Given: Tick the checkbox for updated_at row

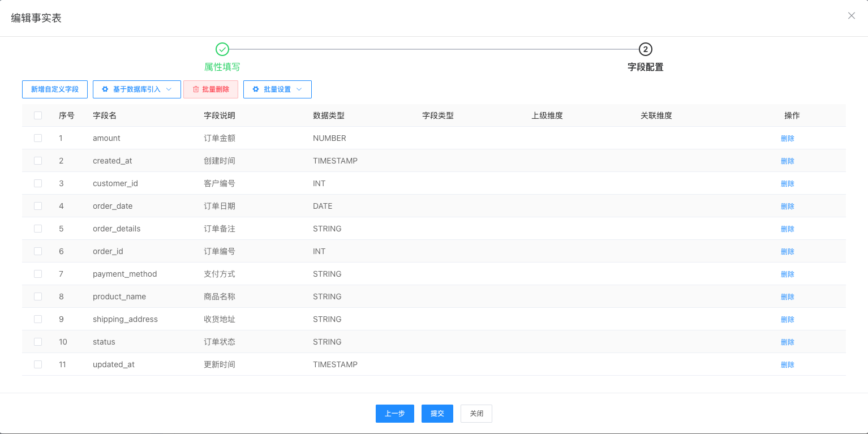Looking at the screenshot, I should 38,364.
